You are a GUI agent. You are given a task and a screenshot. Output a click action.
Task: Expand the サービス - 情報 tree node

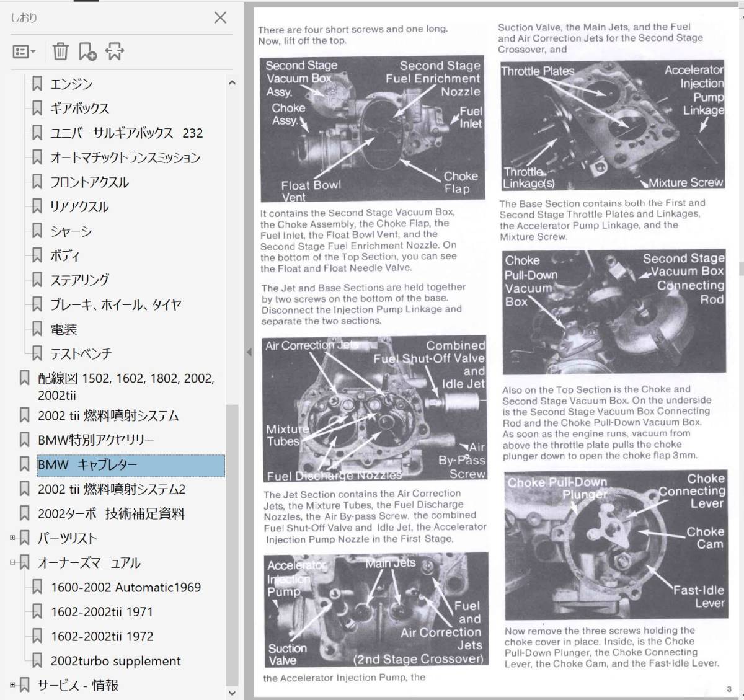tap(12, 684)
